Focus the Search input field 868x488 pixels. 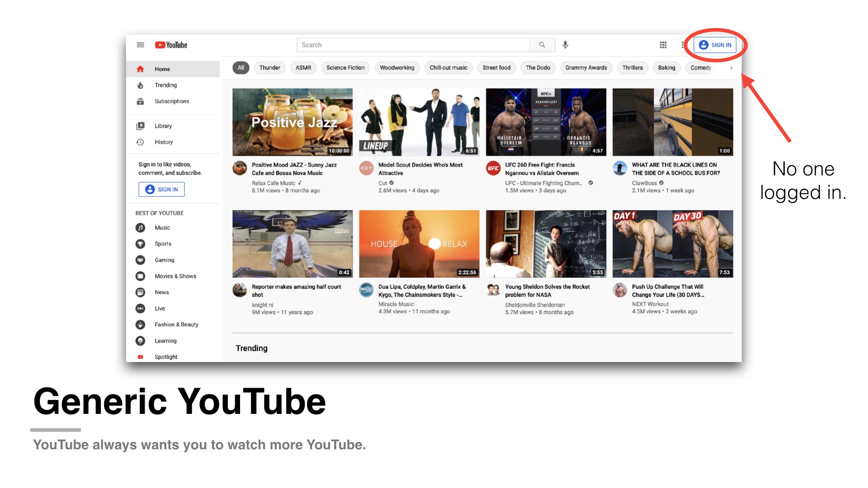click(x=413, y=45)
